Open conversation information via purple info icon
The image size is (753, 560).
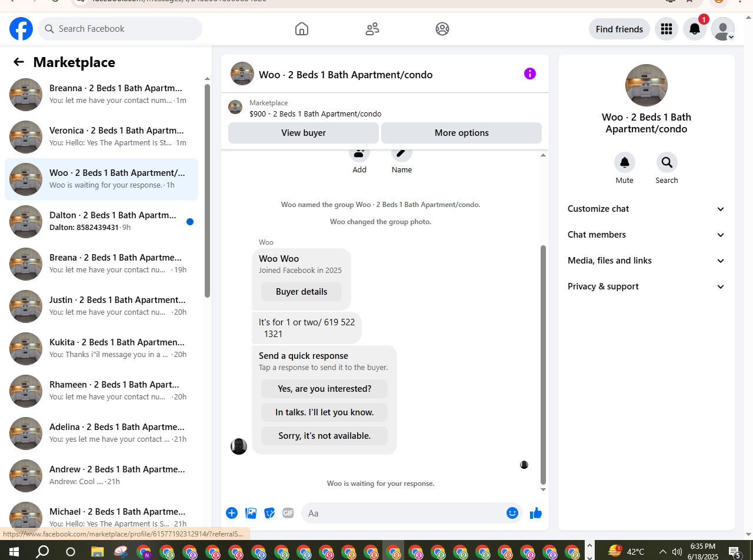point(530,74)
